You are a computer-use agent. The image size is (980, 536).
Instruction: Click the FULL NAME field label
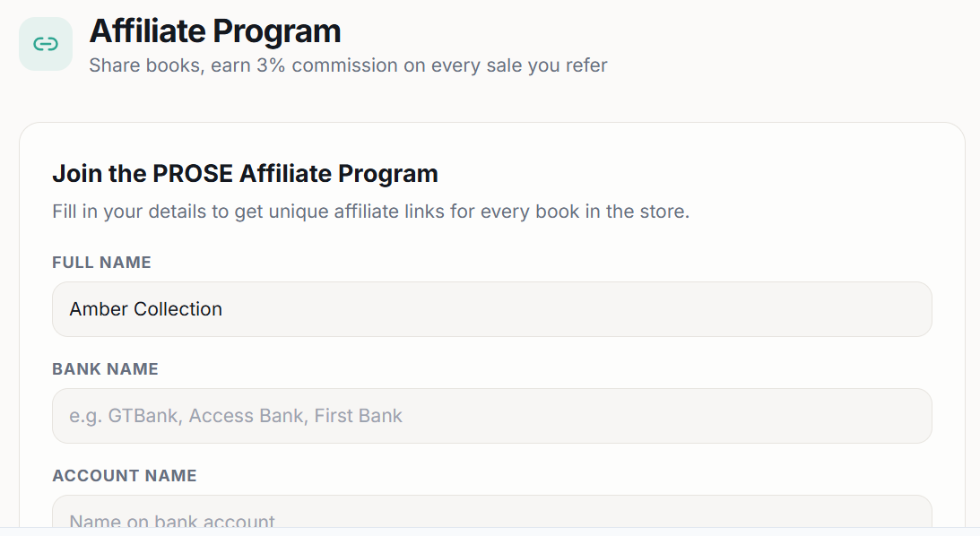101,263
